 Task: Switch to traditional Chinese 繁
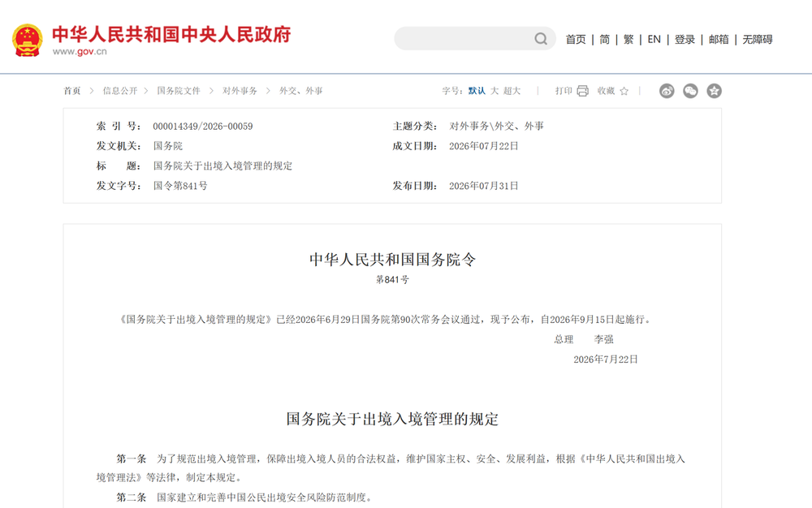tap(628, 39)
